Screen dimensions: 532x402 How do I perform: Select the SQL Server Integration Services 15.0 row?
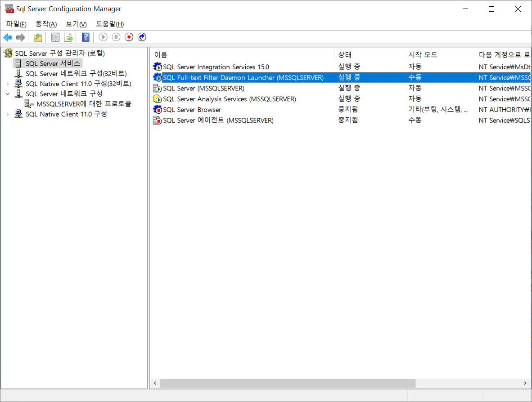pos(341,67)
